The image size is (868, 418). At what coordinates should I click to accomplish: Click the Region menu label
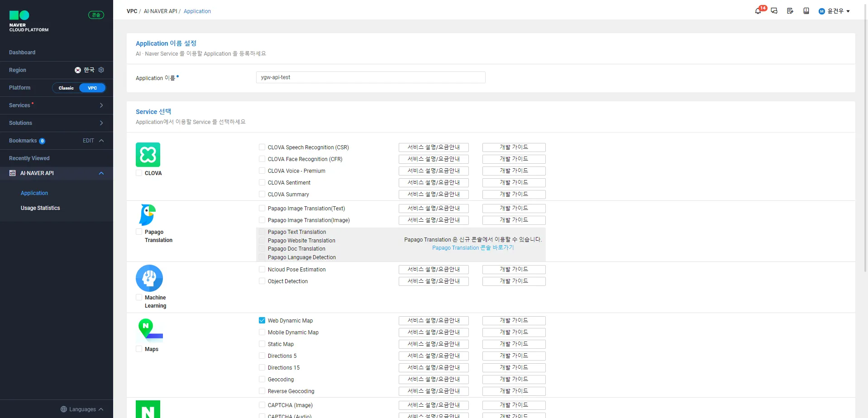click(18, 70)
